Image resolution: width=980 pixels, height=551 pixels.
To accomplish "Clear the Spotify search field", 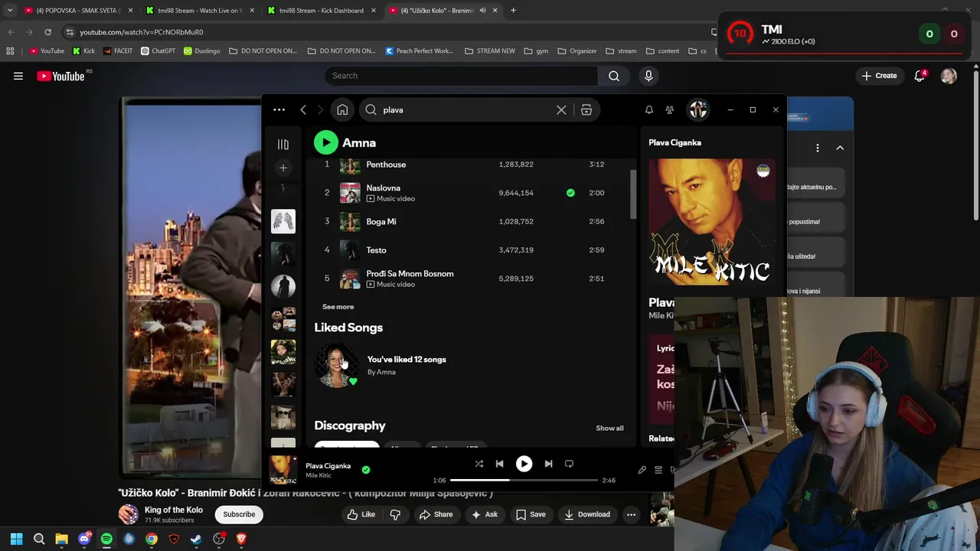I will [561, 109].
